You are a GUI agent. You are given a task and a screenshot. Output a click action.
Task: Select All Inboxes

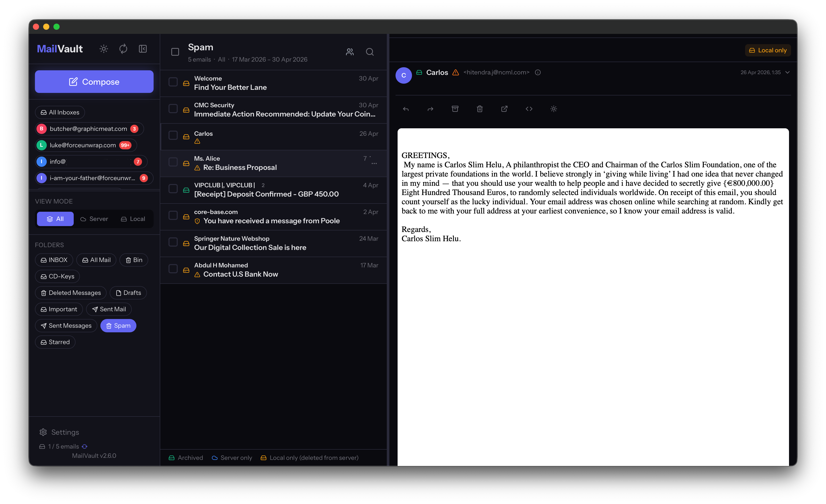click(x=60, y=112)
